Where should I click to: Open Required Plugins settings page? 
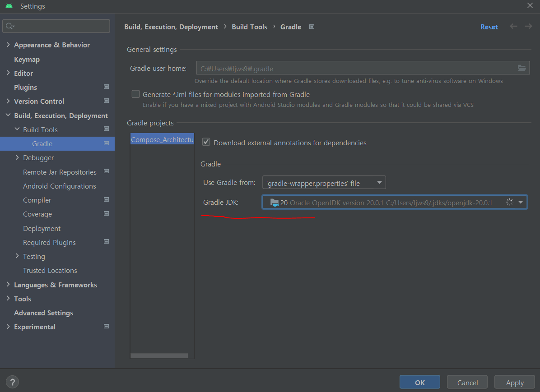pyautogui.click(x=49, y=243)
